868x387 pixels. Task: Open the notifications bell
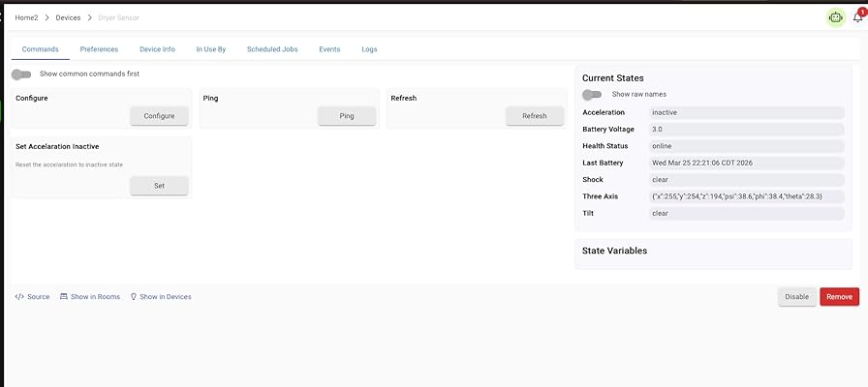(x=858, y=17)
